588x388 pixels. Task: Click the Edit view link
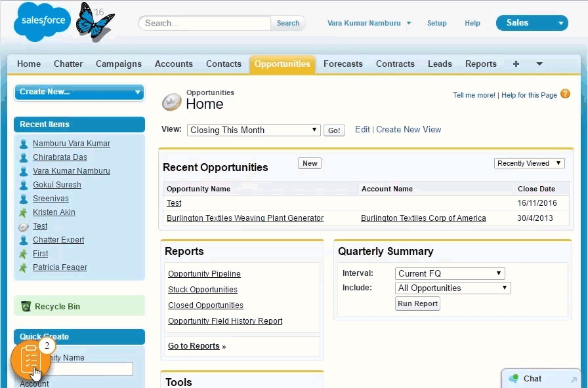click(x=362, y=130)
